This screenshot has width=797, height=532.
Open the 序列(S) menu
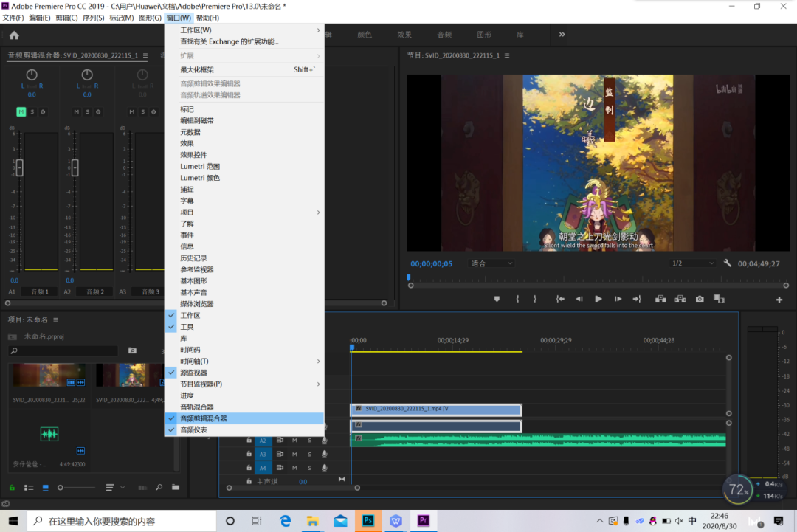point(93,18)
